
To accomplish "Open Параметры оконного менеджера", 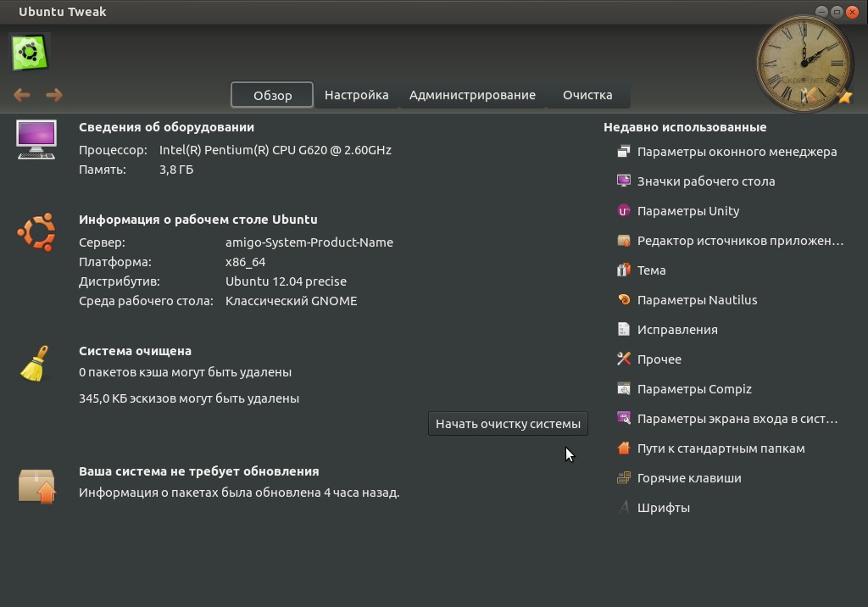I will click(737, 151).
